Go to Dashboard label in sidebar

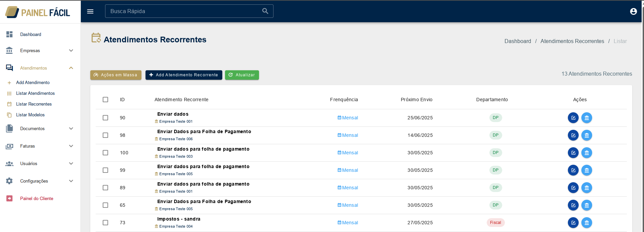(x=31, y=34)
